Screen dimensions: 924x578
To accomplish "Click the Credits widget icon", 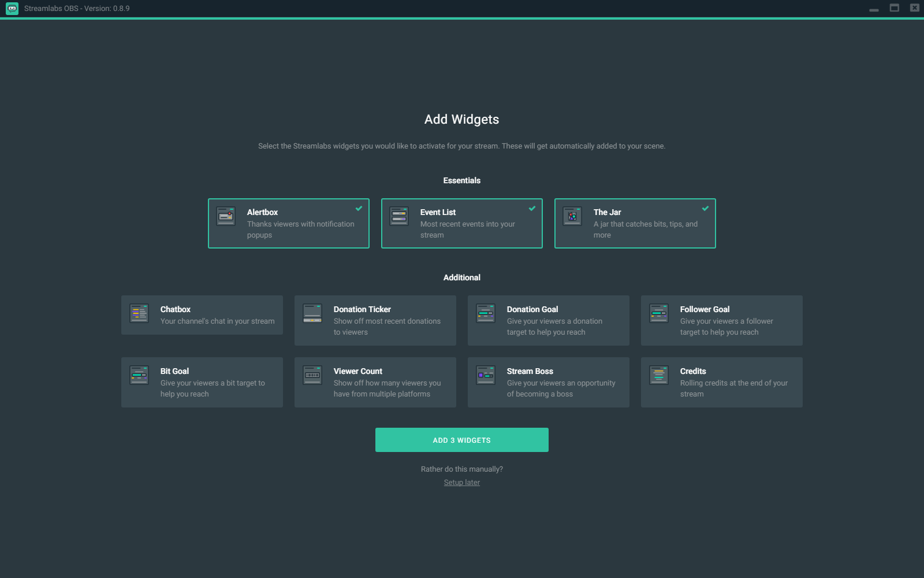I will [x=659, y=375].
